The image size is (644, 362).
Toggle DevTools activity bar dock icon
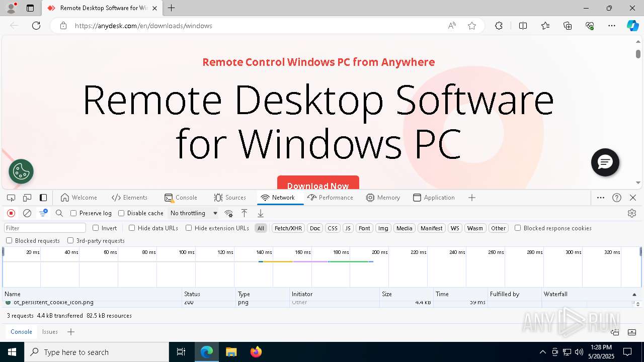pyautogui.click(x=43, y=198)
